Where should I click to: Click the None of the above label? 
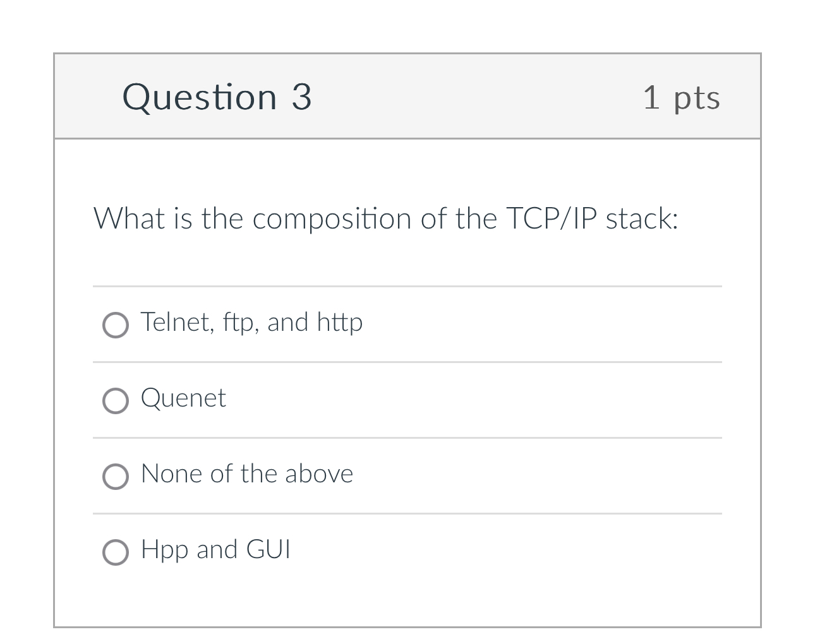click(x=246, y=474)
